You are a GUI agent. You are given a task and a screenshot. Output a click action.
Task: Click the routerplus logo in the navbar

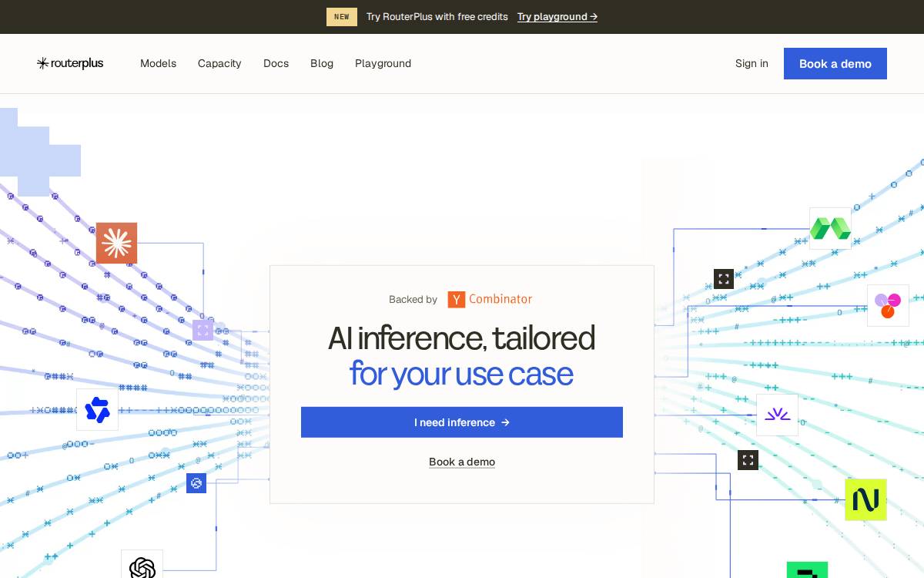(70, 63)
